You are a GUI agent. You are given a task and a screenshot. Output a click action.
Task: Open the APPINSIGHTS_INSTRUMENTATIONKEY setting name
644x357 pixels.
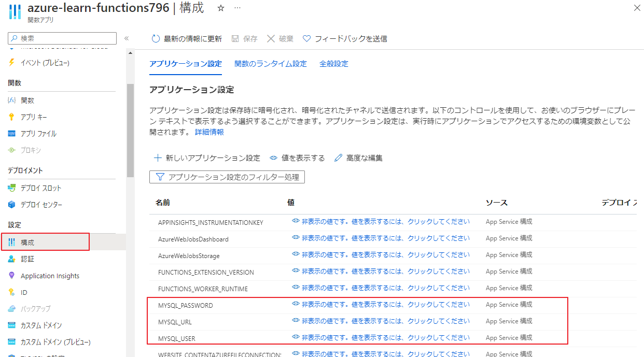[x=211, y=223]
